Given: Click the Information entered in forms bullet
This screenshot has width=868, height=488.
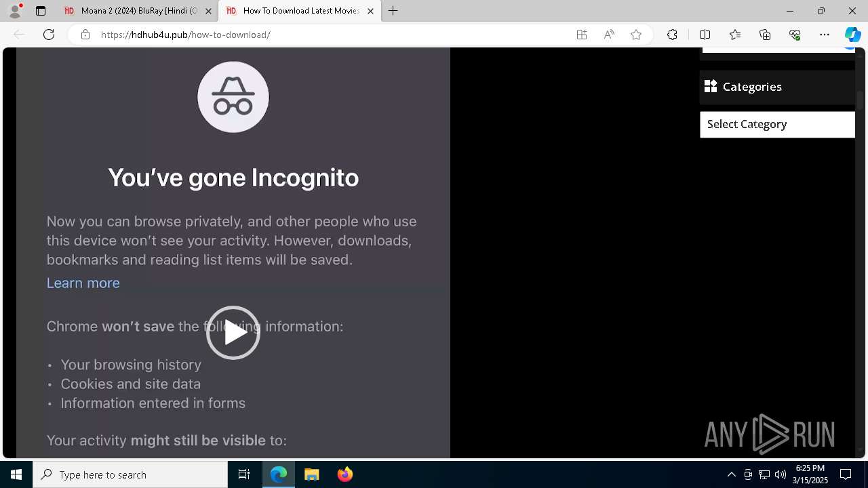Looking at the screenshot, I should 153,403.
